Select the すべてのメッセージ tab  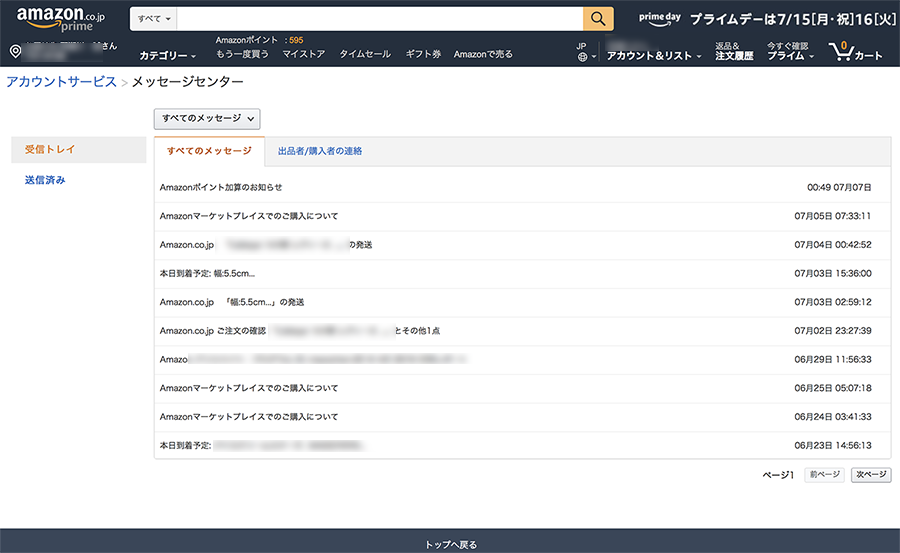[209, 151]
